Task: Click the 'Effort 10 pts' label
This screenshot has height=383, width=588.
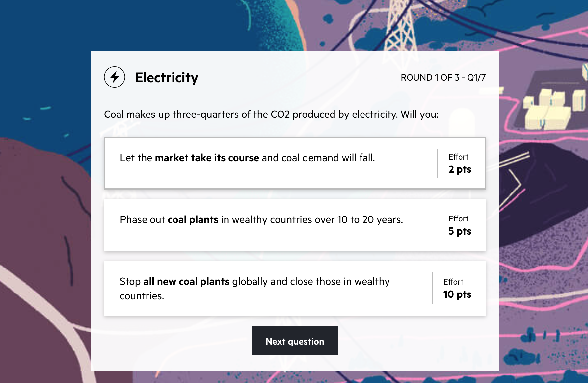Action: (x=457, y=289)
